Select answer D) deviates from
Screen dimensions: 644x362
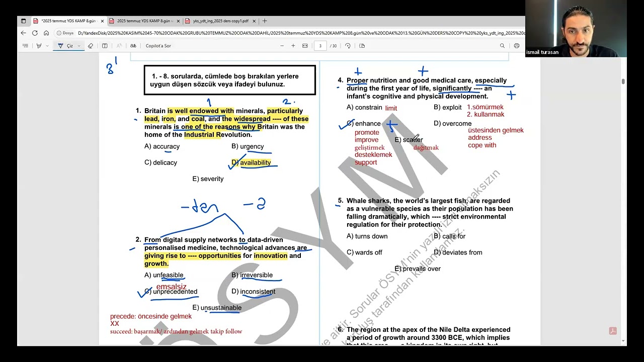point(458,252)
